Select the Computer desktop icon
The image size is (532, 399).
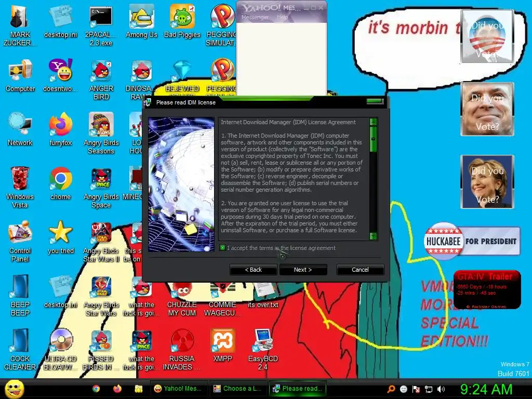tap(20, 76)
